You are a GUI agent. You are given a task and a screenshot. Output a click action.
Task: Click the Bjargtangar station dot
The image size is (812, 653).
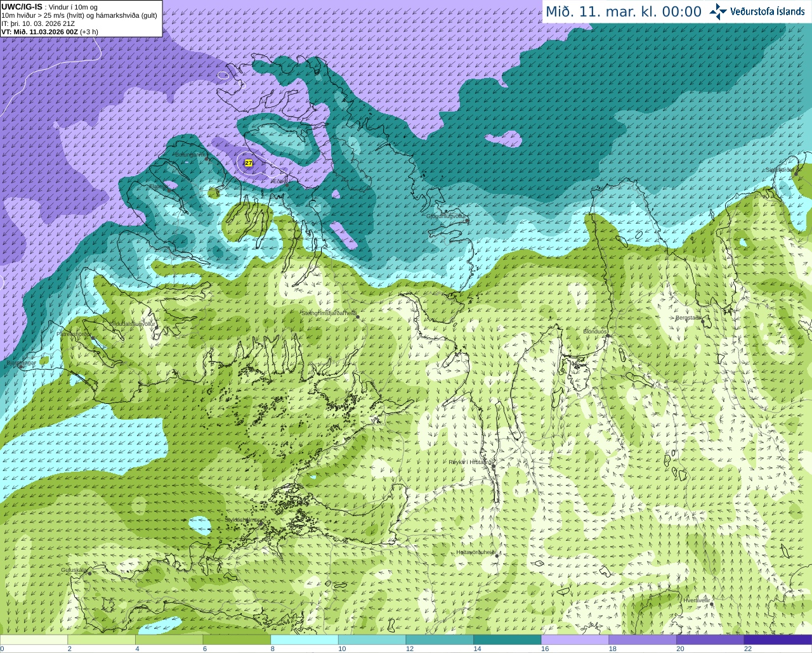click(x=21, y=367)
